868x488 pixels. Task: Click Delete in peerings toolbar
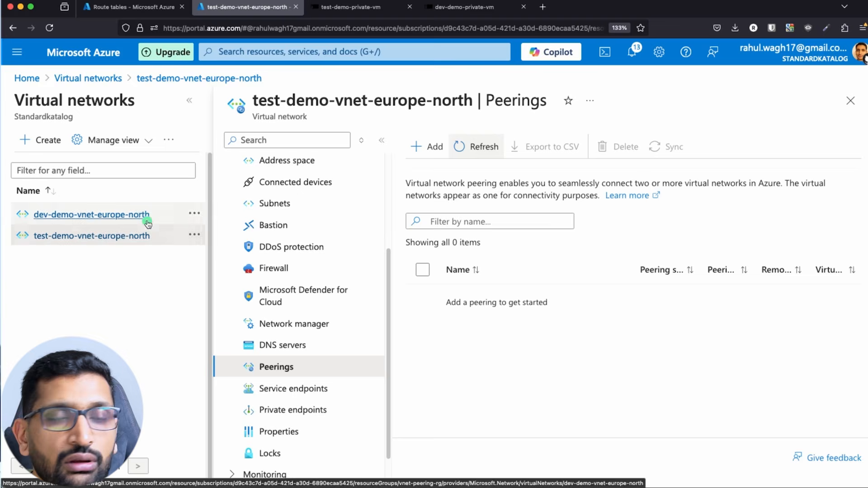[618, 146]
